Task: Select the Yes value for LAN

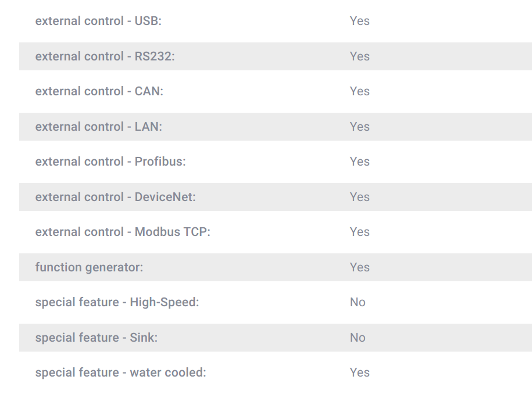Action: (x=360, y=127)
